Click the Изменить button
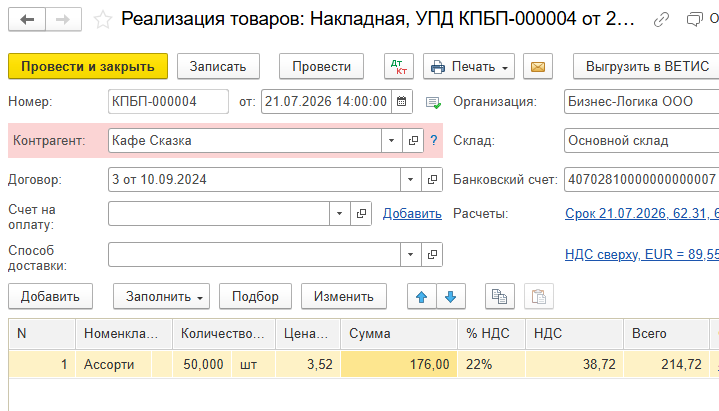The height and width of the screenshot is (411, 719). 344,296
